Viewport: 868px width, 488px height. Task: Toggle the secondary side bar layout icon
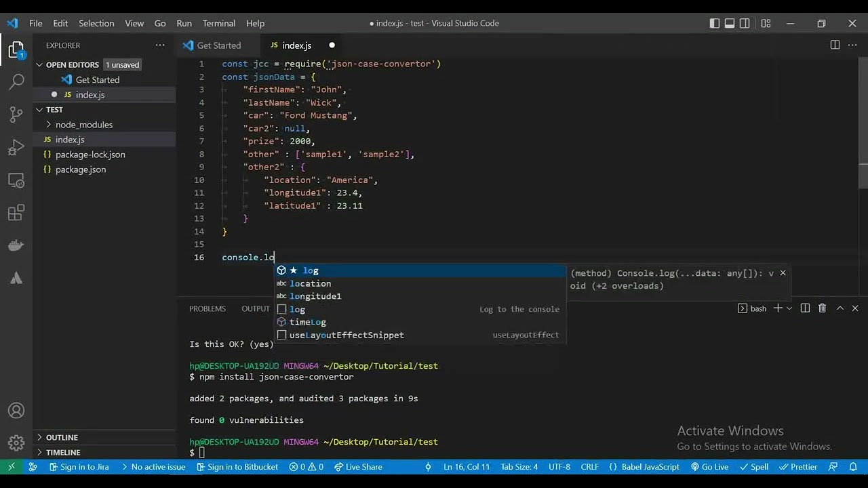tap(745, 23)
